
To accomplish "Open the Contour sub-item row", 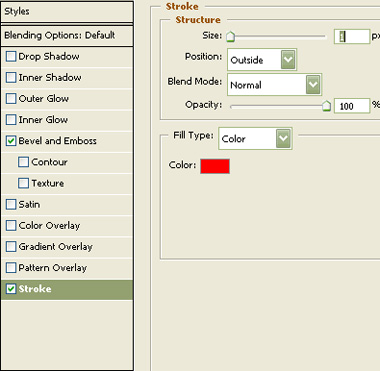I will [67, 162].
